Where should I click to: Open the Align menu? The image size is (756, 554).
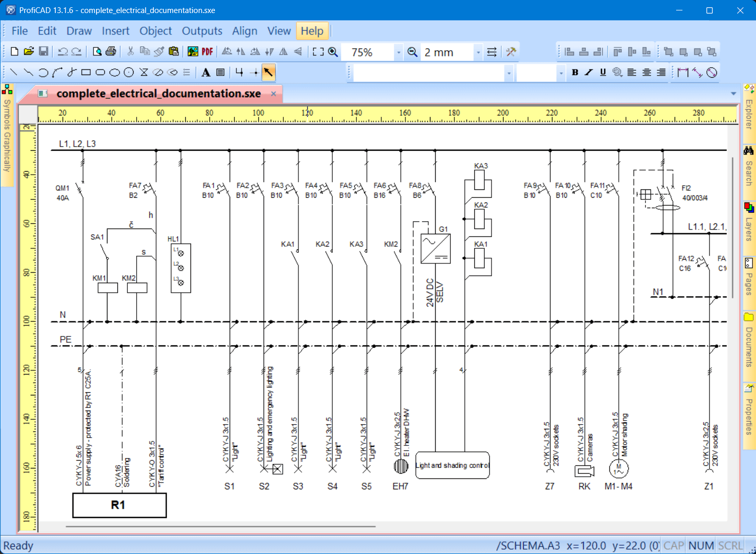(x=245, y=31)
